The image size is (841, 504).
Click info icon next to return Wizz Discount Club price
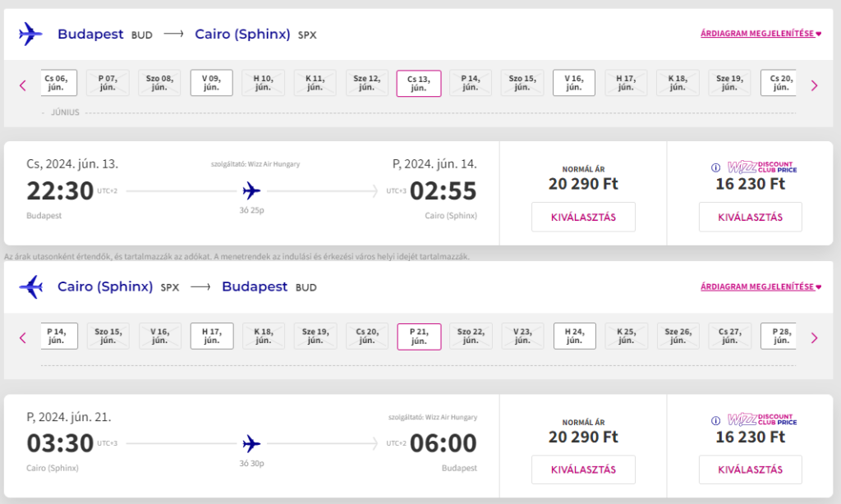[715, 420]
